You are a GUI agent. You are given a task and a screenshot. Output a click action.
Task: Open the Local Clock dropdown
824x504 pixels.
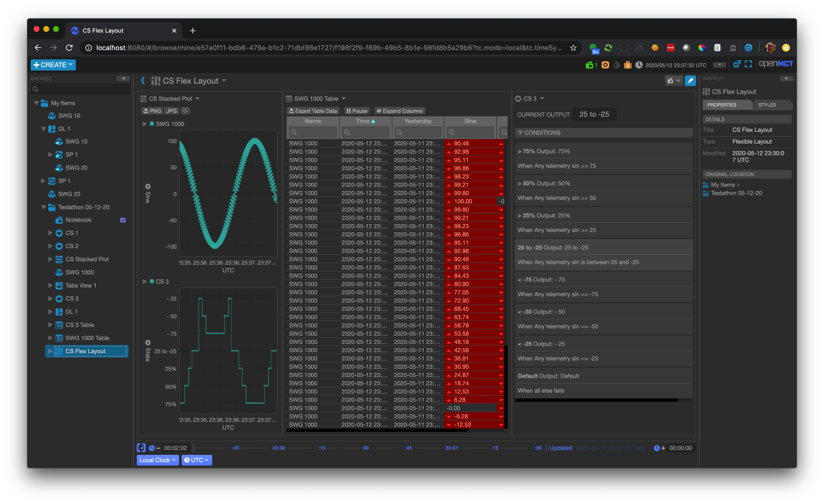tap(157, 460)
